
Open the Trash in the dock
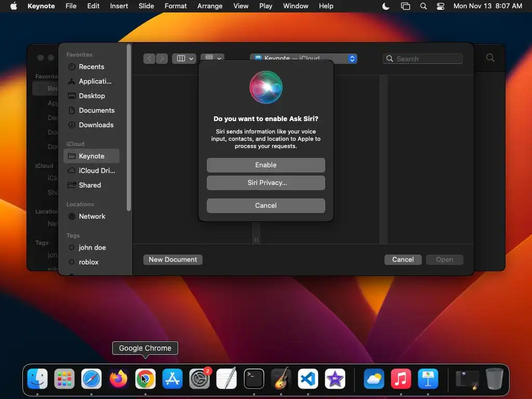495,379
